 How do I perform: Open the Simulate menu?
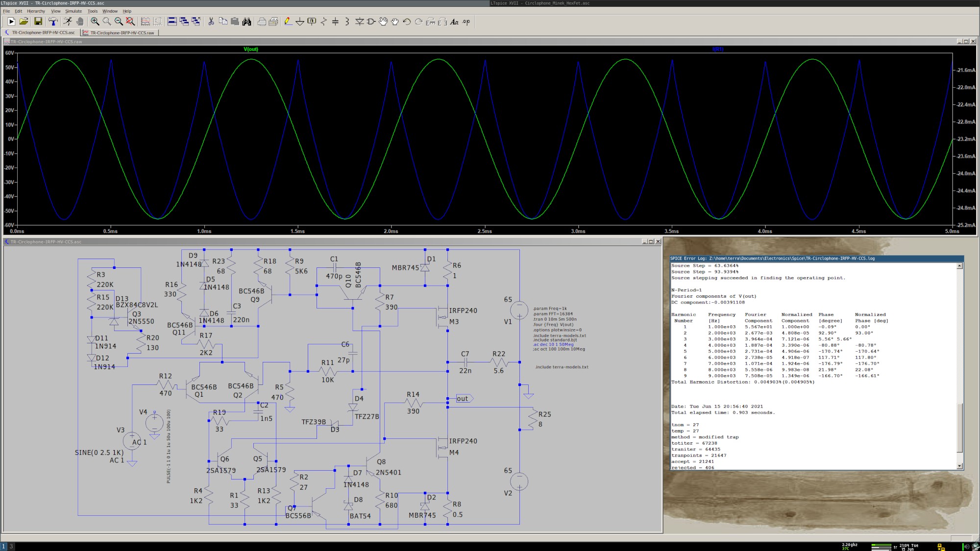tap(73, 11)
